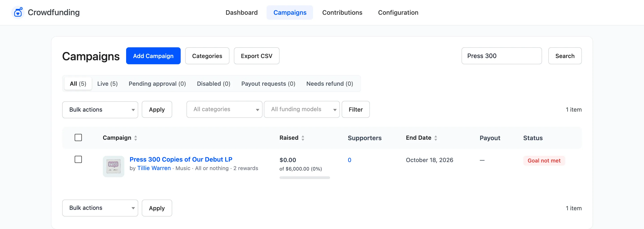Click the October 18, 2026 end date

click(429, 160)
